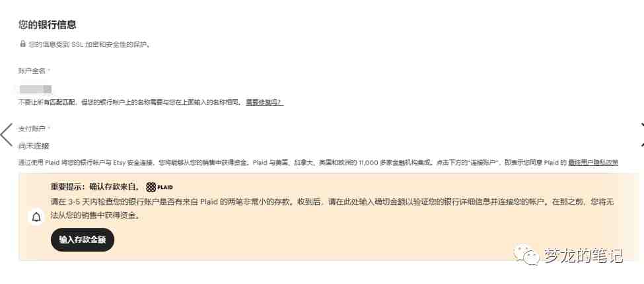Image resolution: width=644 pixels, height=284 pixels.
Task: Select the blurred account full name field
Action: point(35,89)
